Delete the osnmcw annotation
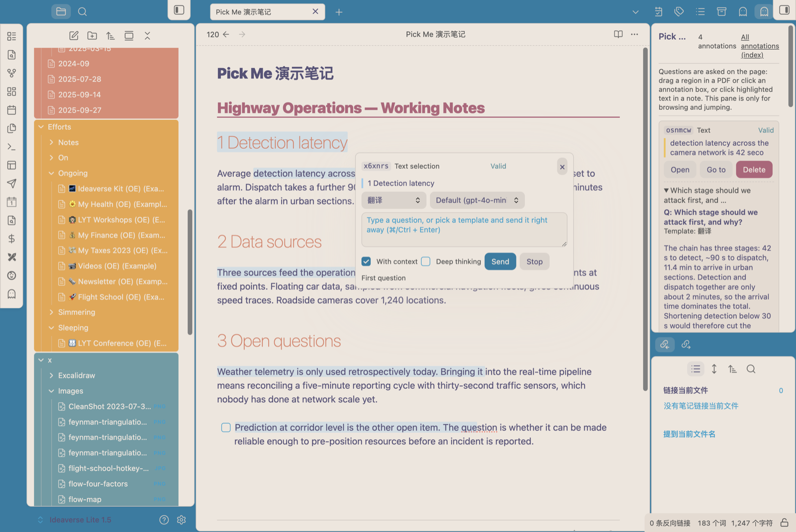796x532 pixels. 754,170
